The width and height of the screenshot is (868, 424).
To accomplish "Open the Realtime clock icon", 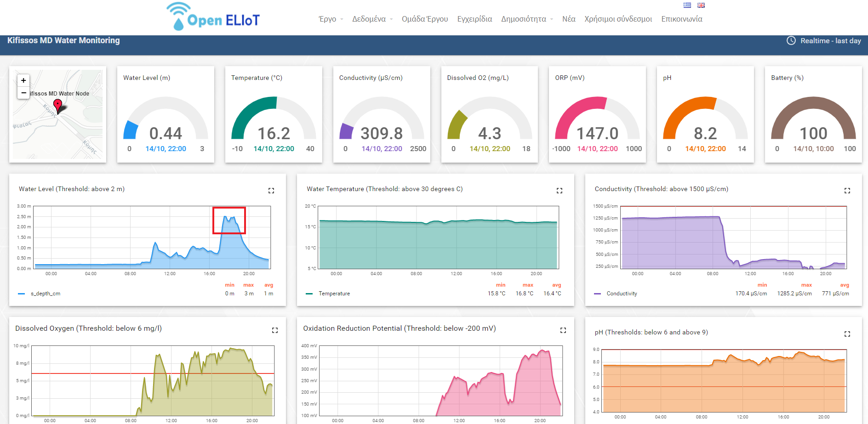I will coord(791,40).
